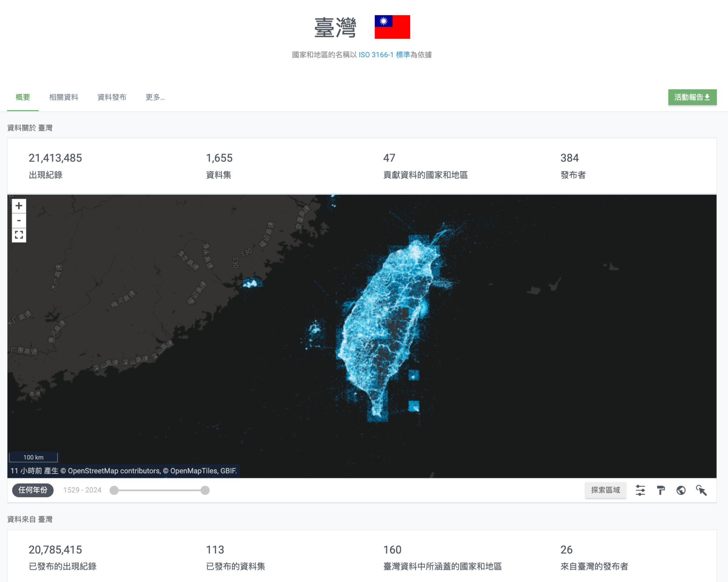This screenshot has height=582, width=728.
Task: Open map style paint roller
Action: click(x=661, y=490)
